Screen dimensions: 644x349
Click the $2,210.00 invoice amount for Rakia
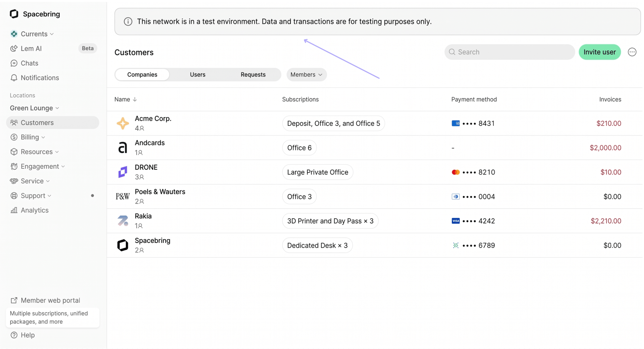[606, 221]
